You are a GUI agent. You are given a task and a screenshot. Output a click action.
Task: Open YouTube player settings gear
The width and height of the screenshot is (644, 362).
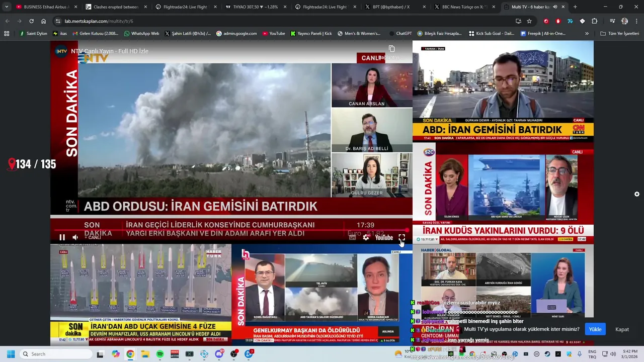pyautogui.click(x=366, y=237)
